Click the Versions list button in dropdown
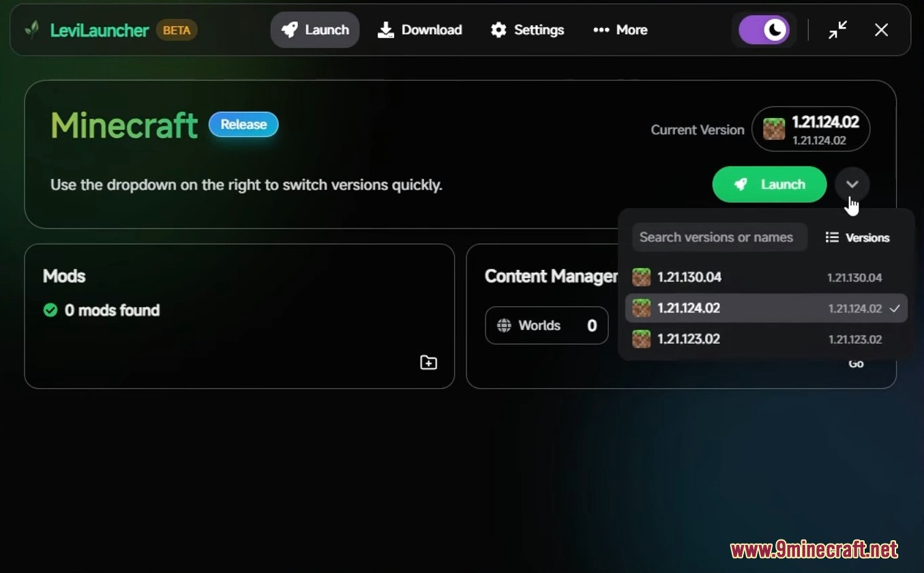The height and width of the screenshot is (573, 924). click(x=857, y=237)
